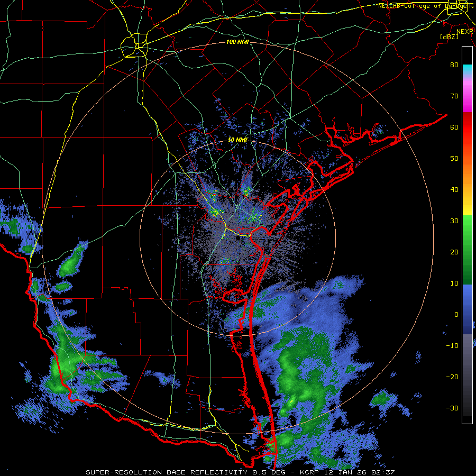Image resolution: width=476 pixels, height=476 pixels.
Task: Click the 10 value on the dBZ scale
Action: point(454,283)
